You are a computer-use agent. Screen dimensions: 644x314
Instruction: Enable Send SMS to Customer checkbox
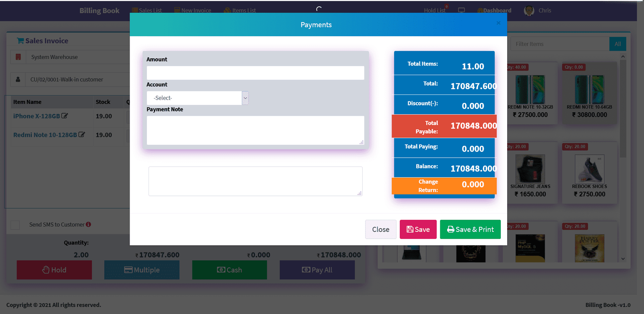coord(15,225)
